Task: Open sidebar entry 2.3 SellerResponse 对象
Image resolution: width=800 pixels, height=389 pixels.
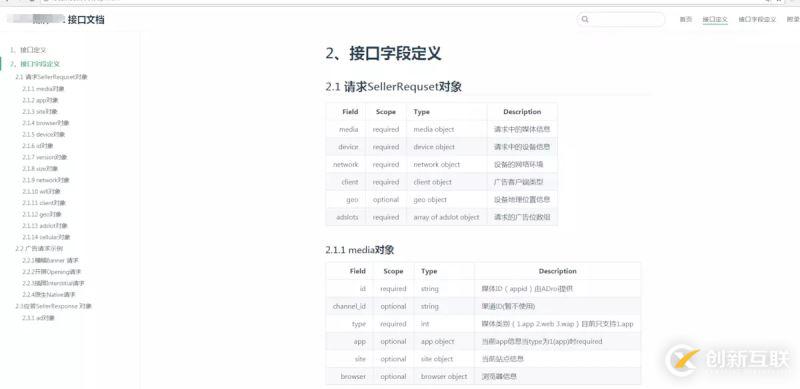Action: (54, 306)
